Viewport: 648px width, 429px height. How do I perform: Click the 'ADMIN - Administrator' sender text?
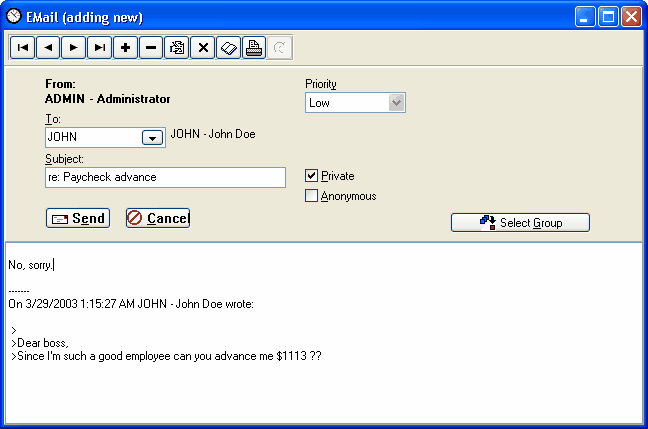(107, 99)
